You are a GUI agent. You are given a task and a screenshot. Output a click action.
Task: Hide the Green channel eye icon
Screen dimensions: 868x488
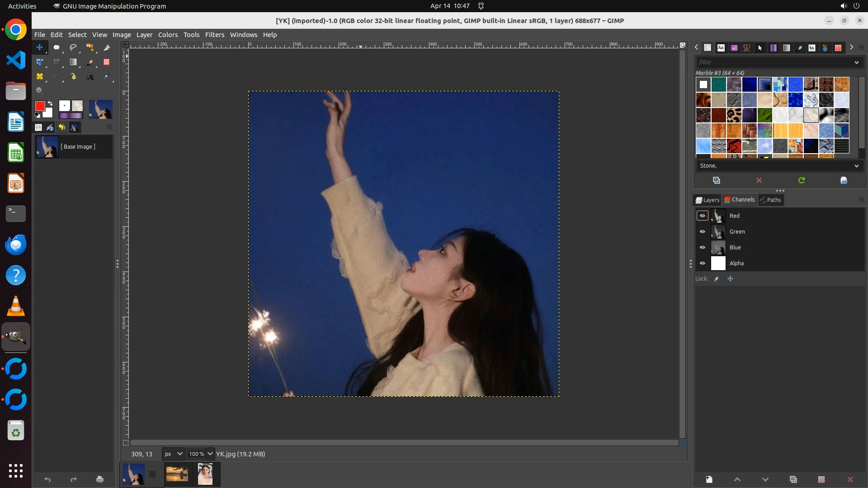click(x=702, y=232)
